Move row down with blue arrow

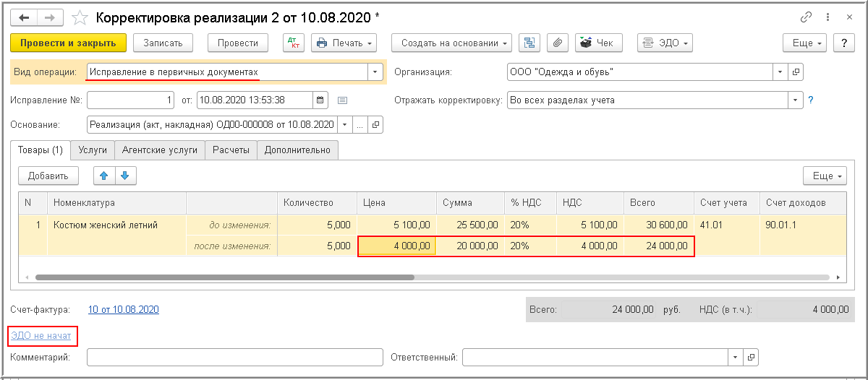(125, 175)
